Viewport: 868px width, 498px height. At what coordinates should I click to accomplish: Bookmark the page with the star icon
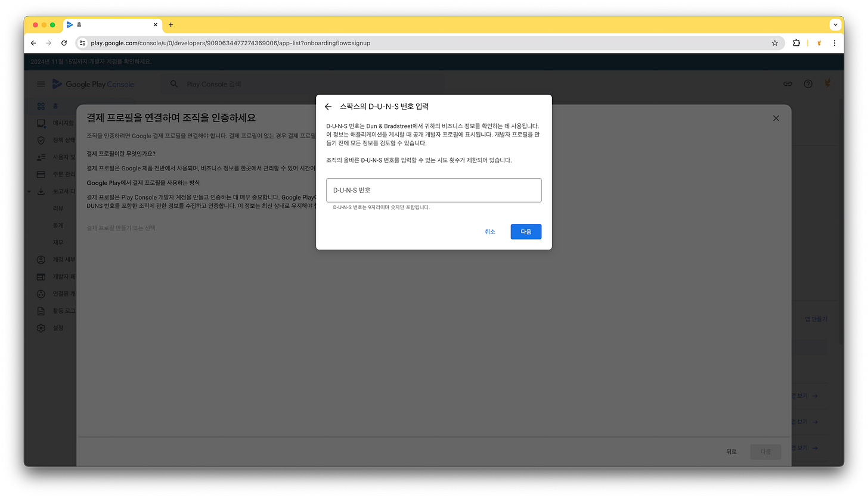(774, 43)
